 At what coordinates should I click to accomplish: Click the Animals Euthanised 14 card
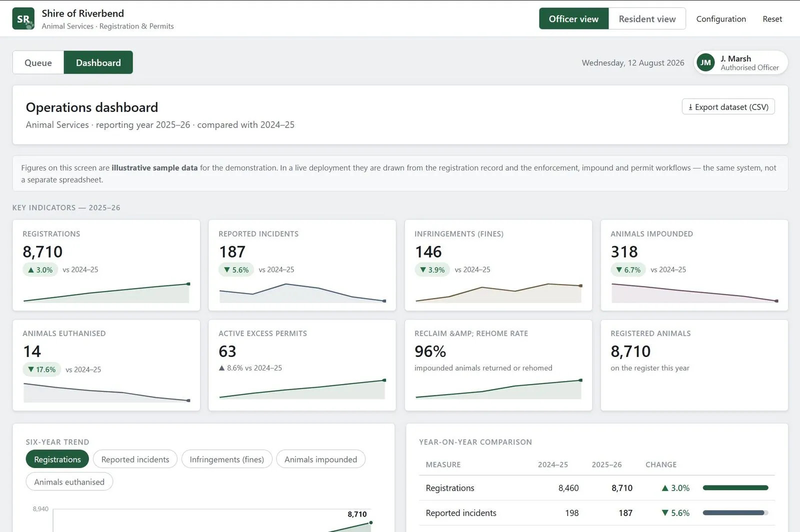point(106,365)
